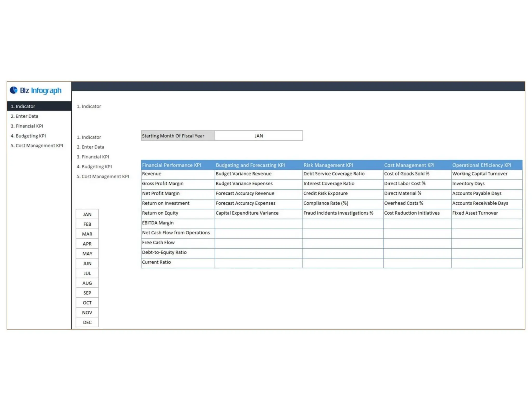Open the '1. Indicator' sidebar item

[x=39, y=106]
